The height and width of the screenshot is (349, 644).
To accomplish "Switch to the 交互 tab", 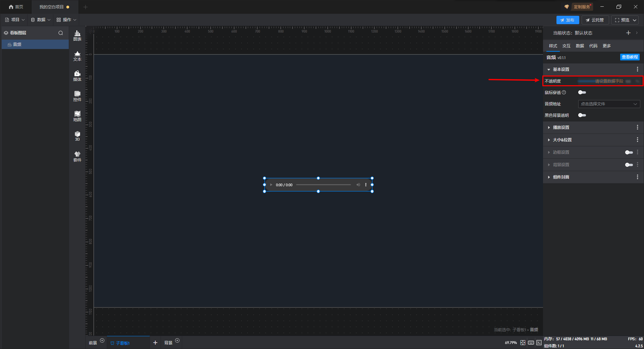I will click(566, 46).
